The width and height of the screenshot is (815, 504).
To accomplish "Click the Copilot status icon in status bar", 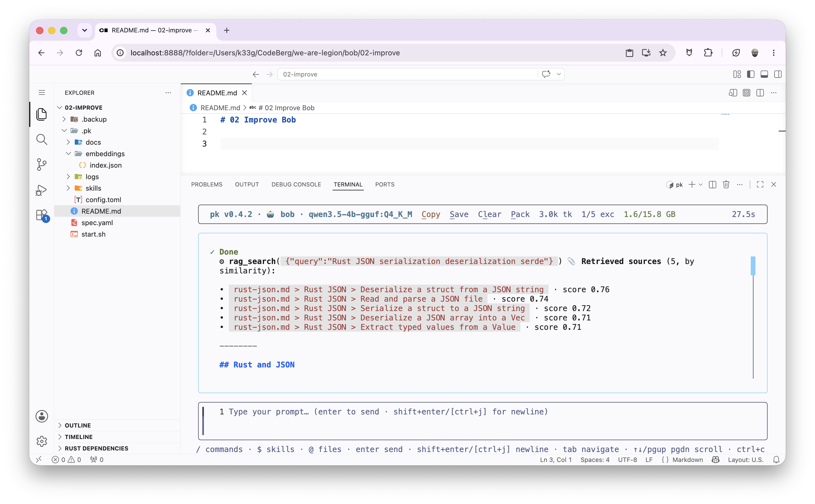I will point(715,460).
